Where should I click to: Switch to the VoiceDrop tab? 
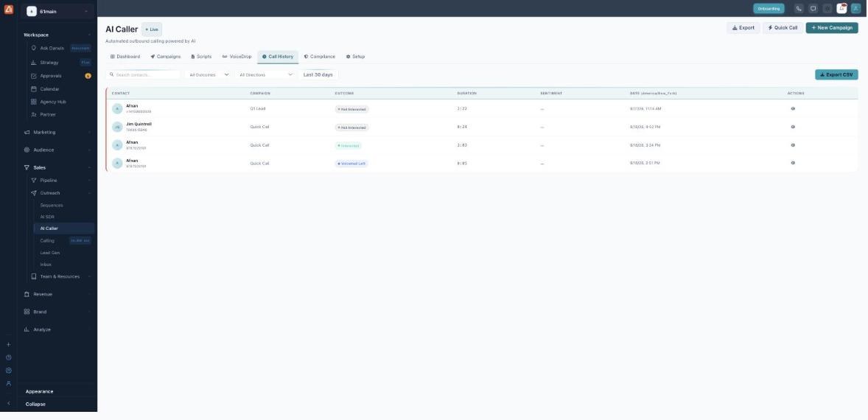tap(237, 57)
